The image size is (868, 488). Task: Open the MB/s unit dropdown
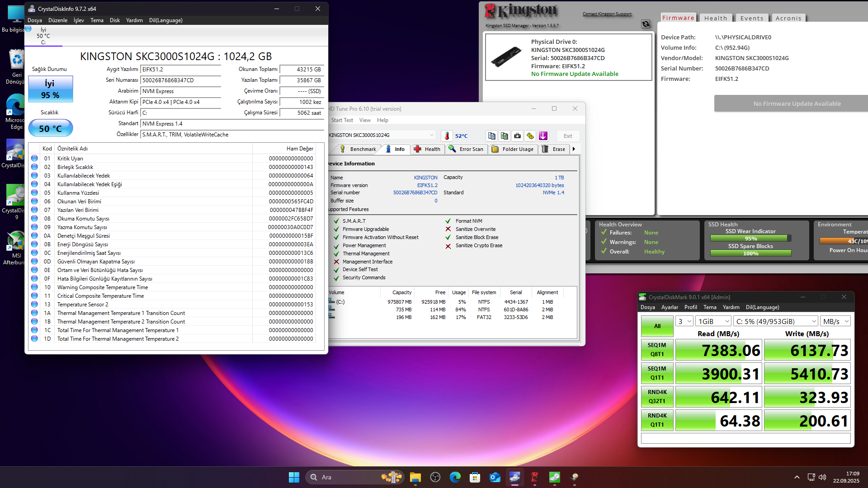(x=835, y=321)
